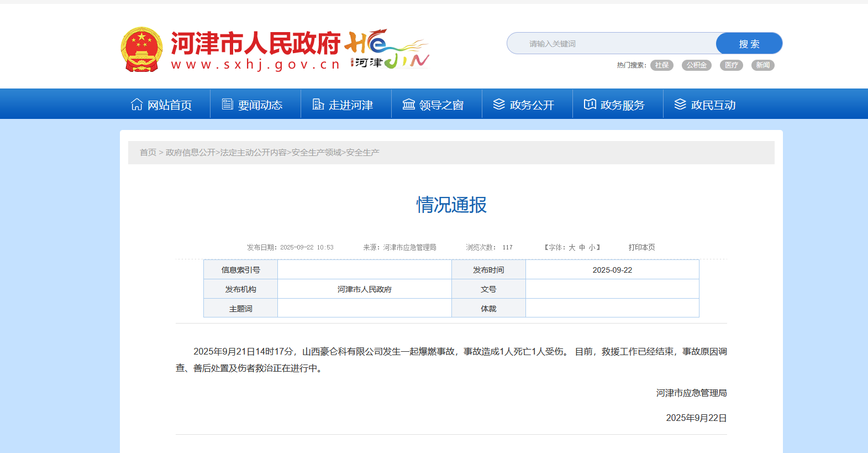Click the national emblem logo
The height and width of the screenshot is (453, 868).
click(141, 50)
